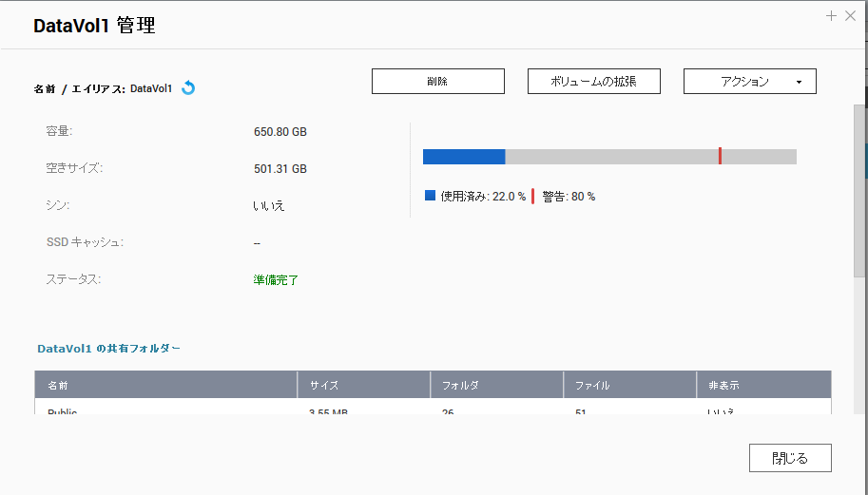Click the 使用済み: 22.0 % label
Image resolution: width=868 pixels, height=495 pixels.
point(483,197)
